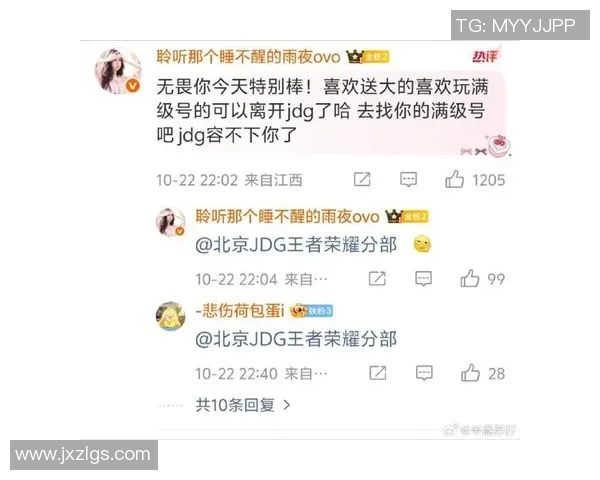The height and width of the screenshot is (480, 600).
Task: Share the top comment with 1205 likes
Action: [362, 179]
